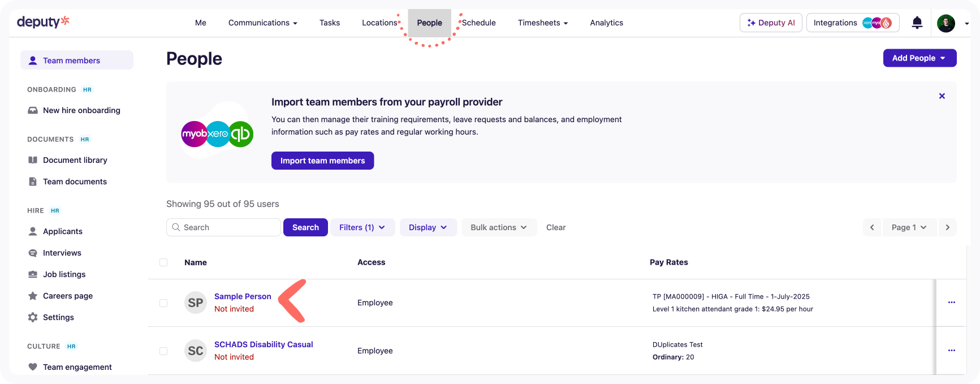The image size is (980, 384).
Task: Expand the Filters (1) dropdown
Action: pyautogui.click(x=362, y=227)
